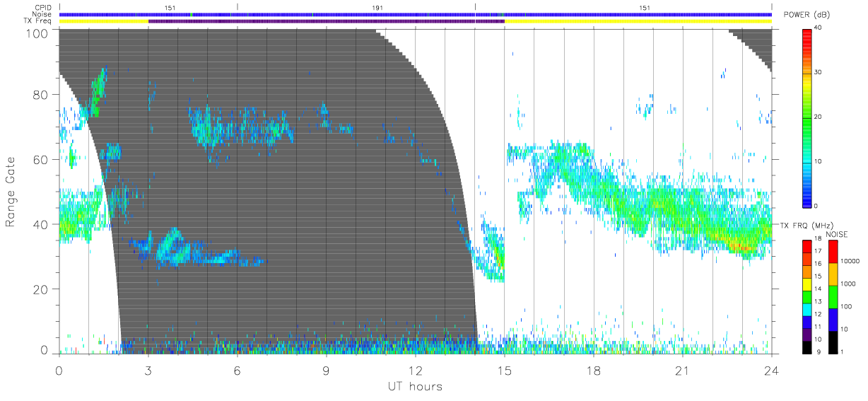
Task: Click the 16 tick on the TX FRQ legend
Action: pyautogui.click(x=819, y=265)
